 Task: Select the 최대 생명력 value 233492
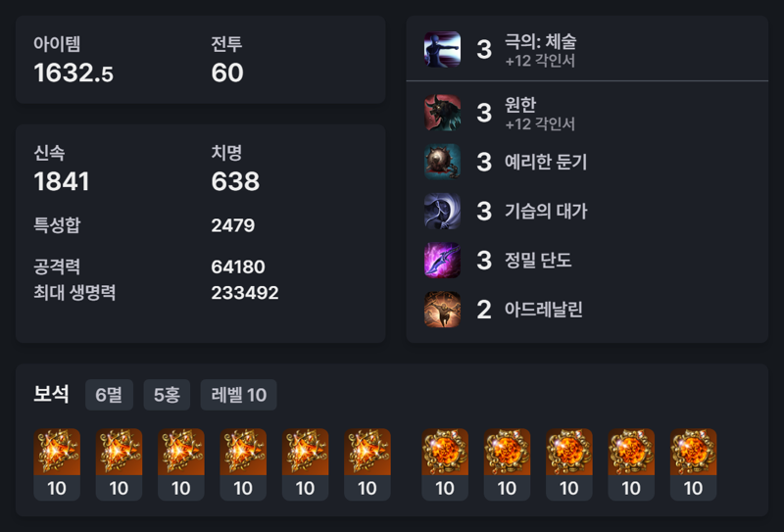[x=245, y=293]
